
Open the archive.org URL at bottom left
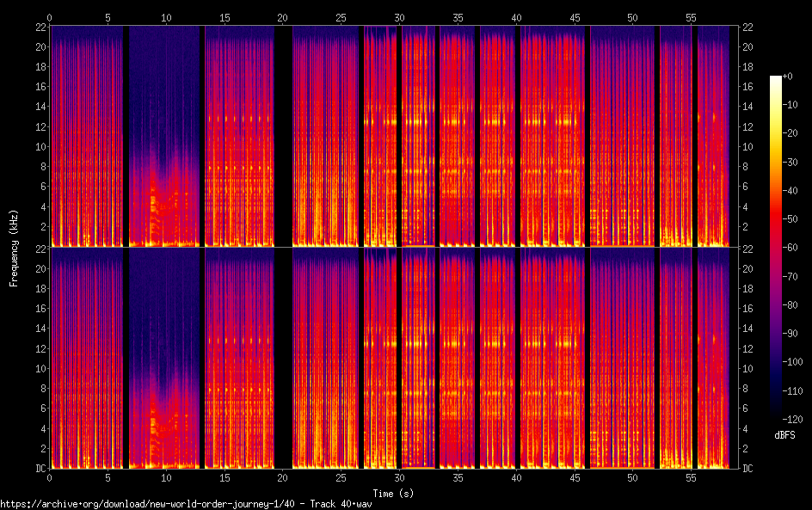[186, 504]
